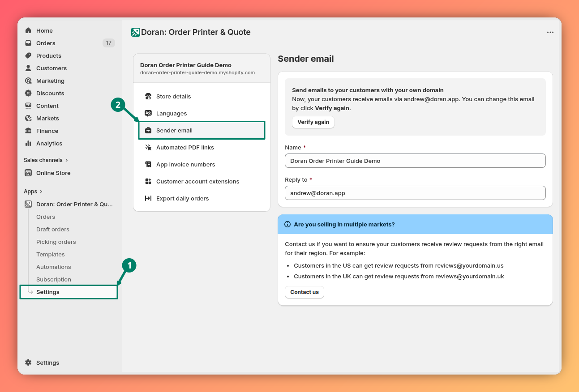Click Doran Order Printer Guide Demo store name

(186, 65)
